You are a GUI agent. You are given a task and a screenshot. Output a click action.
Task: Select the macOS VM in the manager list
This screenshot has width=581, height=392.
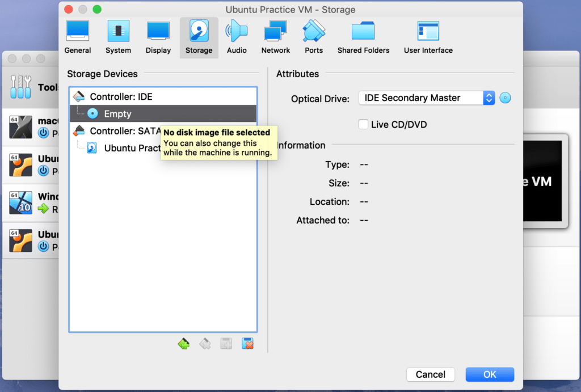coord(31,127)
